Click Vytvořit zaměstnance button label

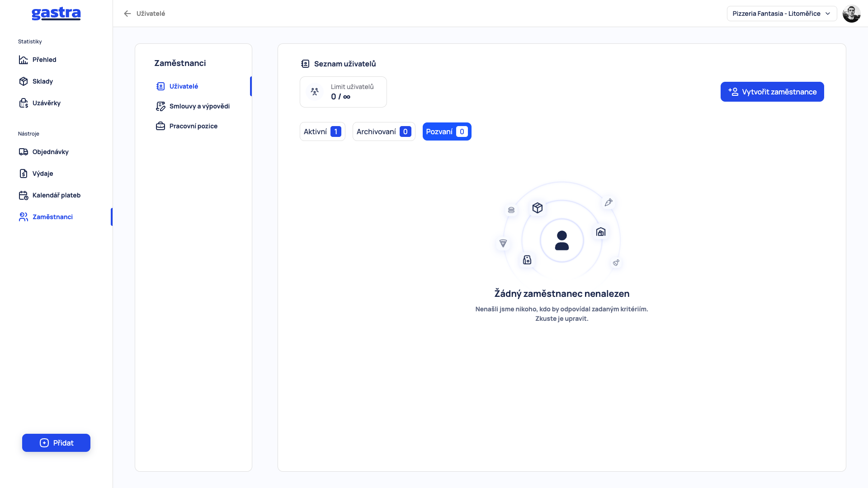click(x=779, y=92)
